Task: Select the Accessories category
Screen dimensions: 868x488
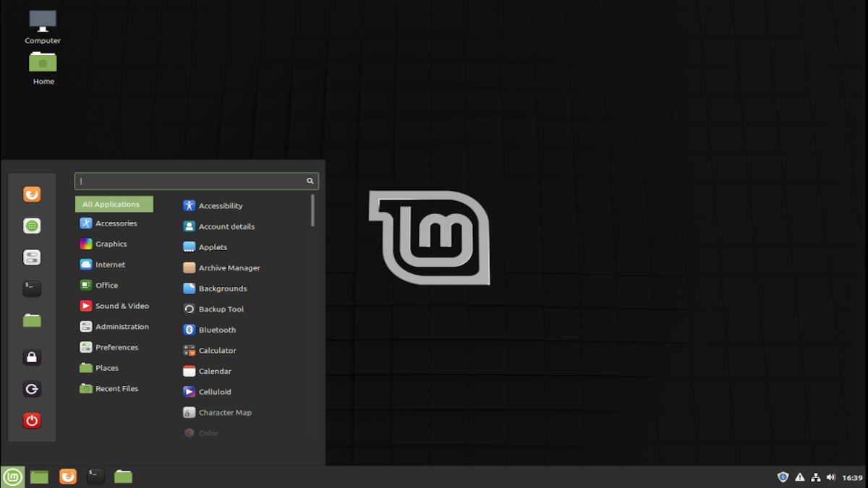Action: point(114,223)
